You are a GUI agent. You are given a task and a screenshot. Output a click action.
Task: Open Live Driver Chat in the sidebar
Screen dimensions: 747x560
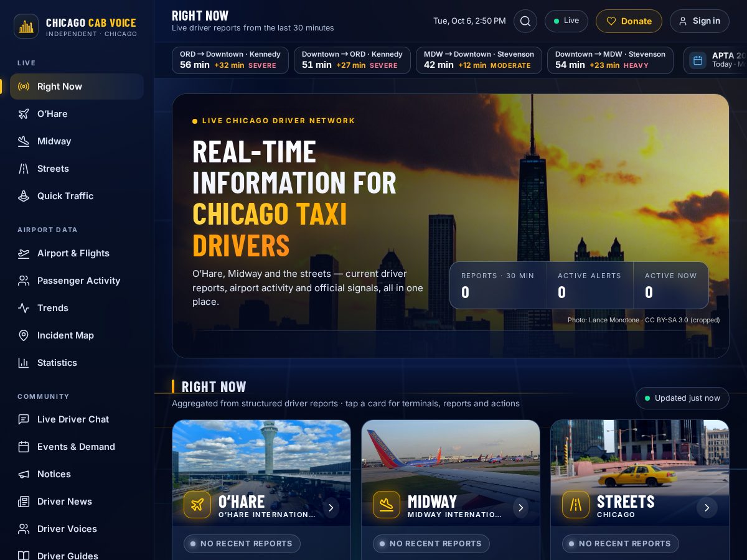pyautogui.click(x=77, y=419)
